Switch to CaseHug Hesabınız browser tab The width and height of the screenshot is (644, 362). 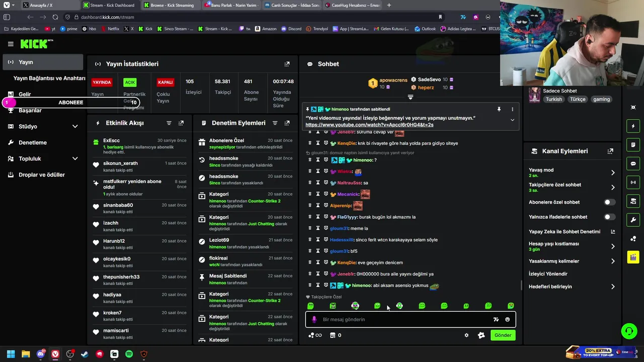tap(352, 5)
